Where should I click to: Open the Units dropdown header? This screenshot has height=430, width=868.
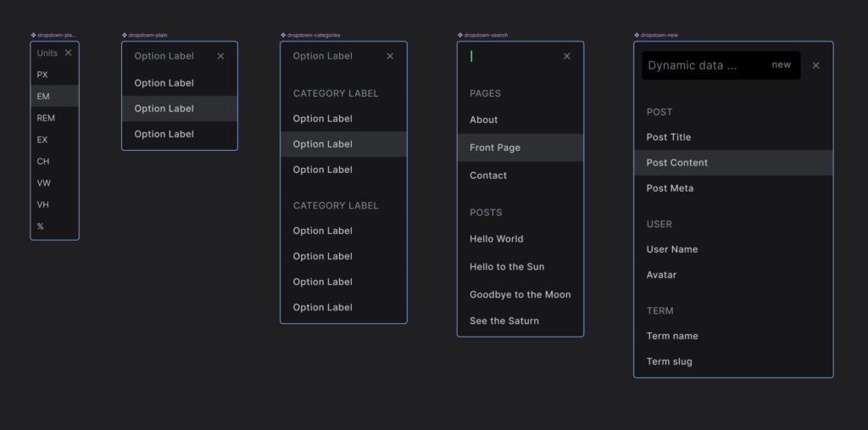pyautogui.click(x=47, y=53)
